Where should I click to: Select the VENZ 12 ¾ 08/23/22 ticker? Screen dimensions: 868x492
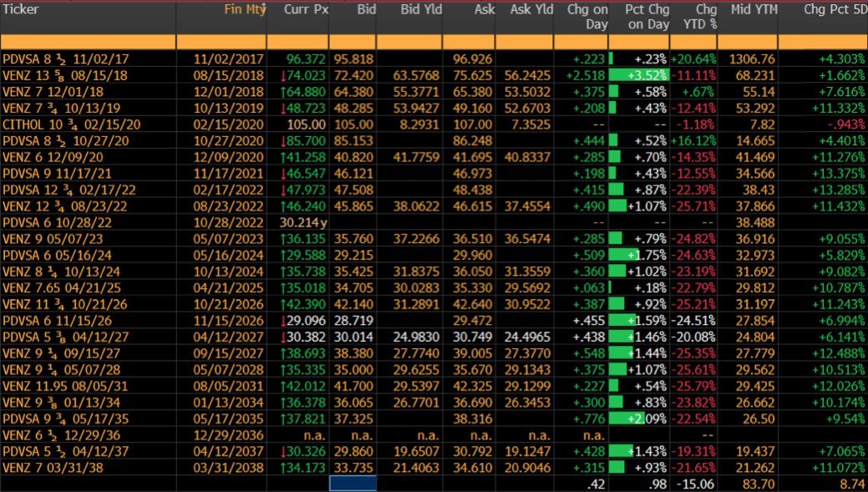pos(65,206)
